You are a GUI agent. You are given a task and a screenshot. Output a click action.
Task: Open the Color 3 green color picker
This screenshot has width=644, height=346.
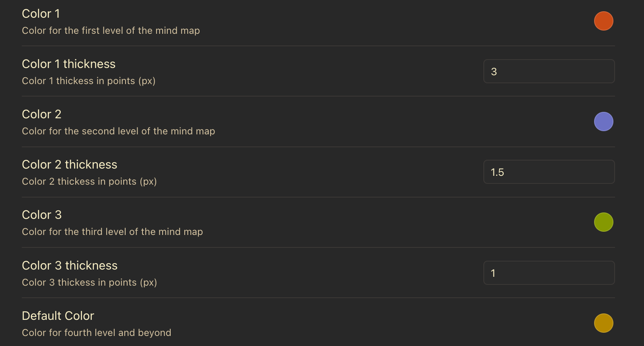point(603,222)
